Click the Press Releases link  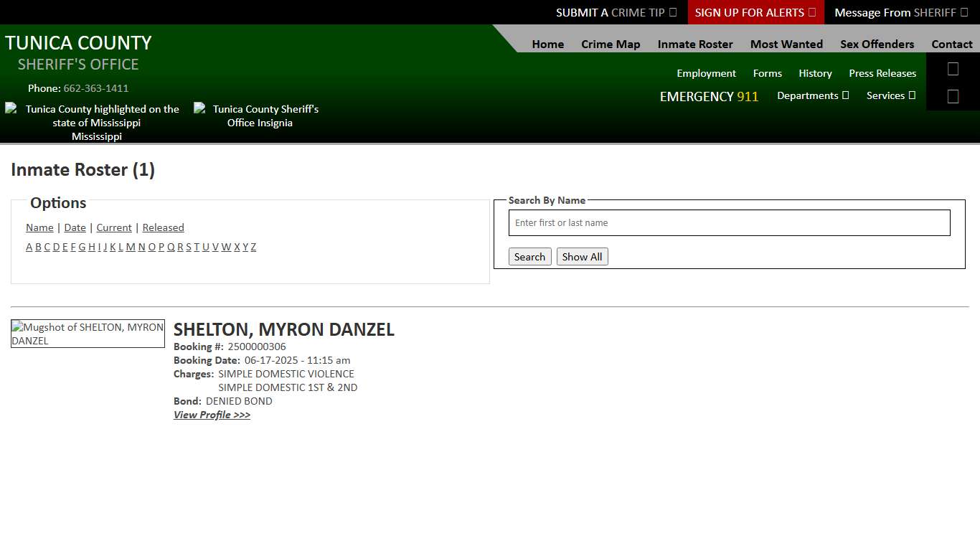882,73
